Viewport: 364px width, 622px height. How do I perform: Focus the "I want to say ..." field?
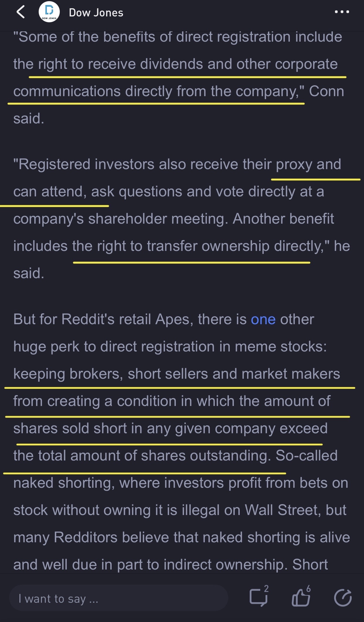click(118, 598)
